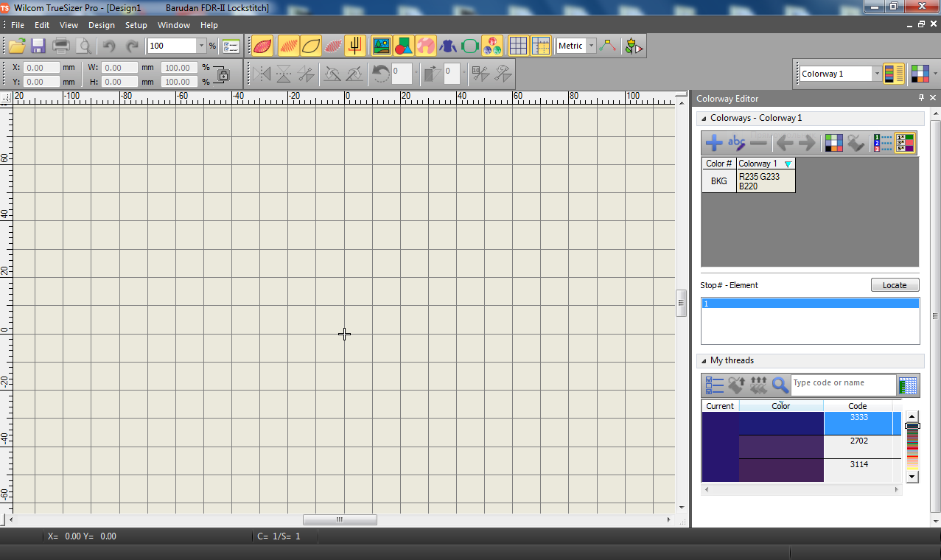The image size is (941, 560).
Task: Collapse the My threads section
Action: tap(703, 361)
